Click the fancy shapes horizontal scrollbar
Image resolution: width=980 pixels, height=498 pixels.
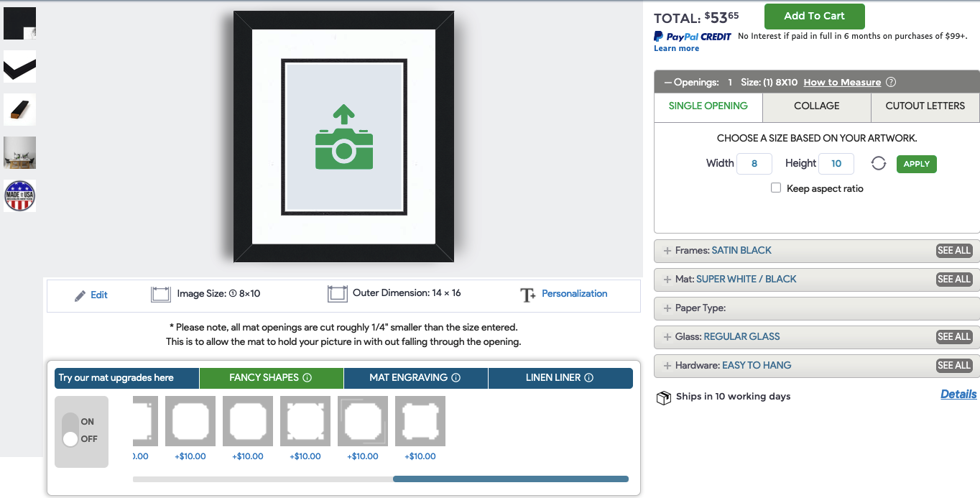[510, 479]
